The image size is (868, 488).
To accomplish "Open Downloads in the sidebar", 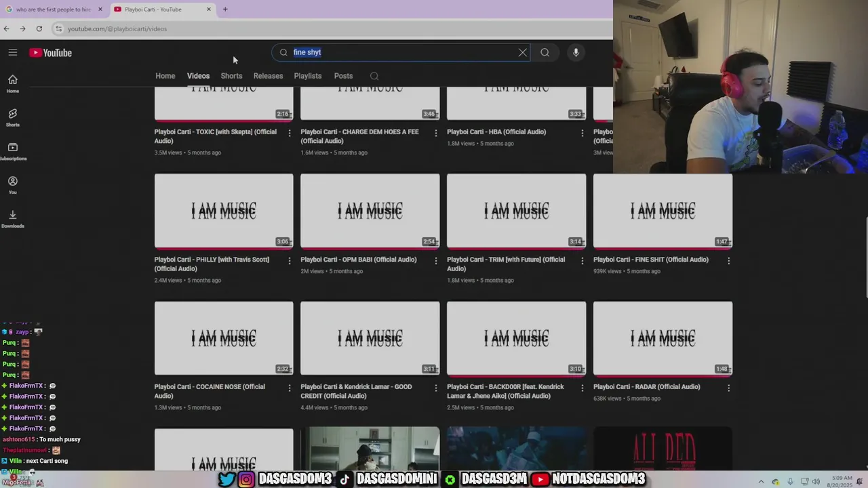I will 13,219.
